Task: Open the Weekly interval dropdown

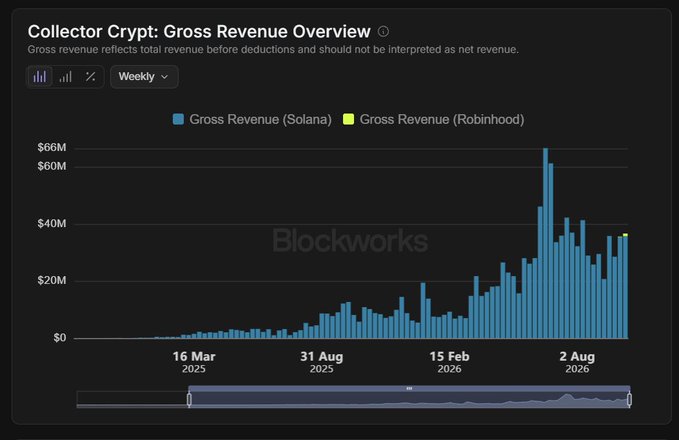Action: click(x=144, y=77)
